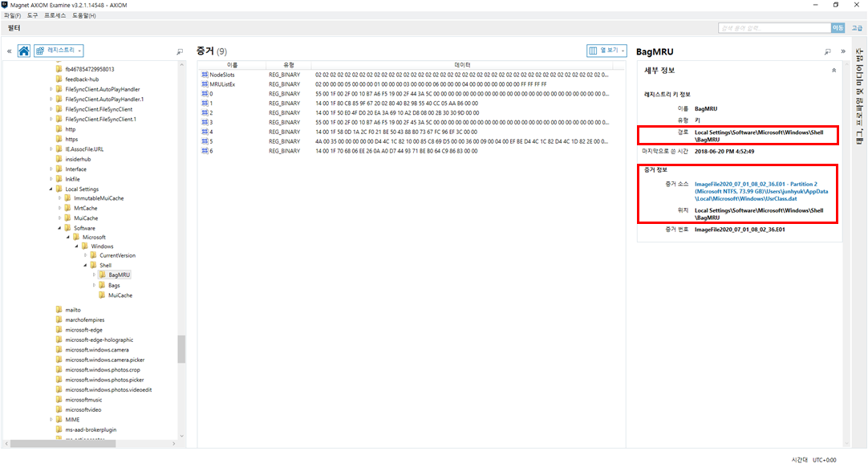Screen dimensions: 868x472
Task: Expand the CurrentVersion tree node
Action: (x=86, y=255)
